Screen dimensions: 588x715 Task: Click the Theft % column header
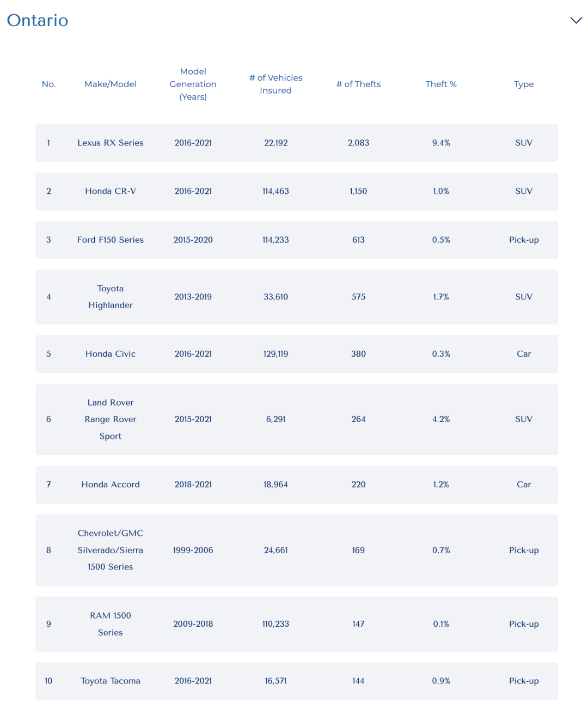[441, 84]
